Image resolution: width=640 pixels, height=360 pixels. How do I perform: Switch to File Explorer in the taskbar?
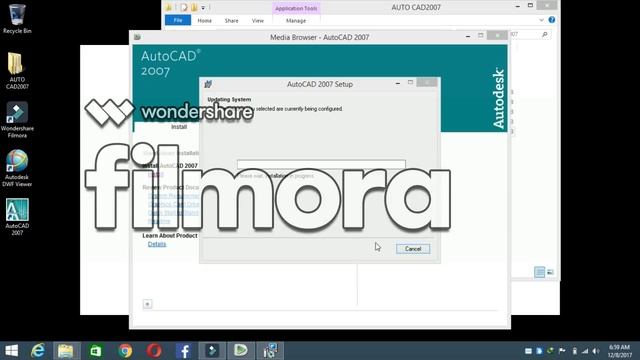(x=66, y=351)
